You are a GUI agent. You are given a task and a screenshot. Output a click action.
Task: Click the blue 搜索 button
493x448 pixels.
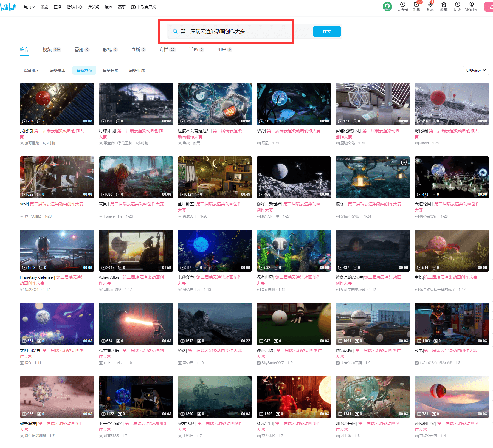coord(327,31)
